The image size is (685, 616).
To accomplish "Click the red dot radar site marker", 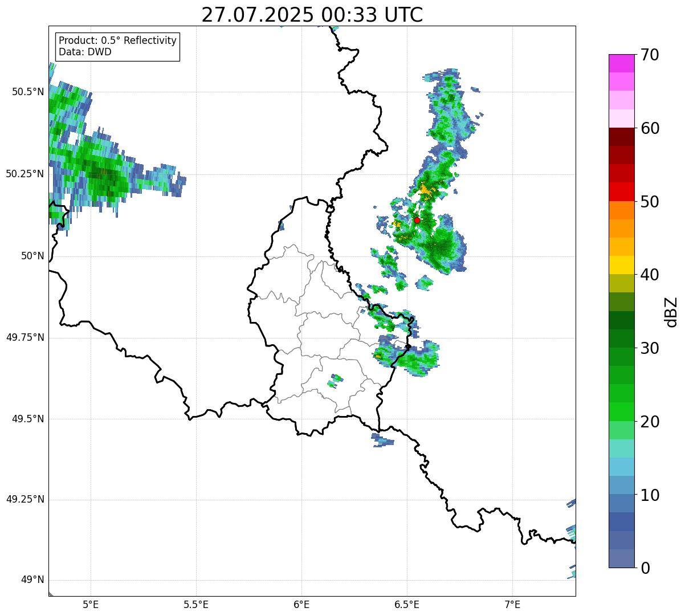I will [x=417, y=220].
